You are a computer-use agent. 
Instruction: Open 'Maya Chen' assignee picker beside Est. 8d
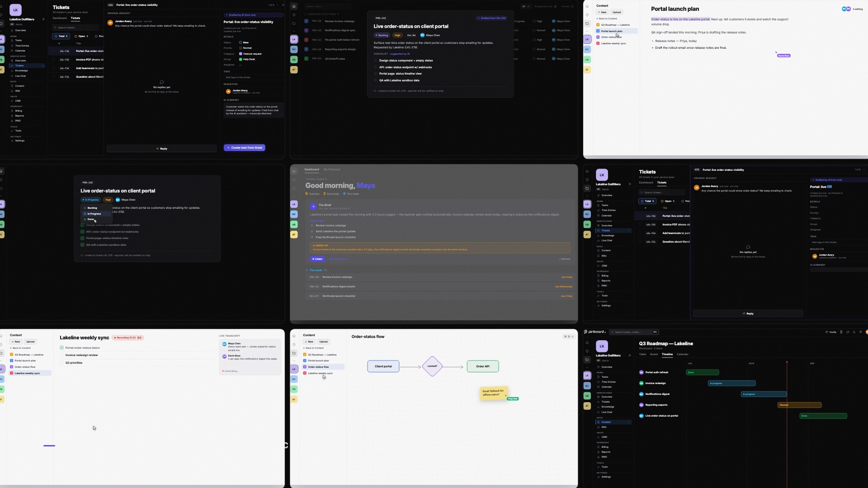pyautogui.click(x=430, y=35)
